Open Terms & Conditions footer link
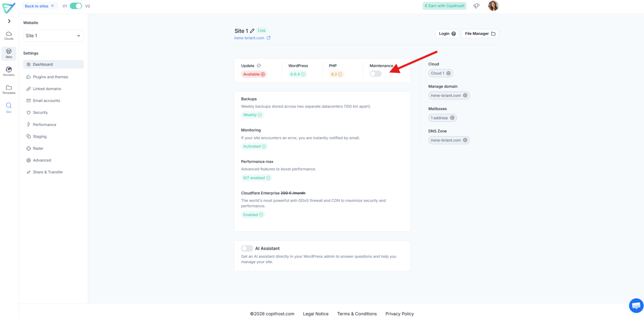This screenshot has width=644, height=317. point(357,314)
